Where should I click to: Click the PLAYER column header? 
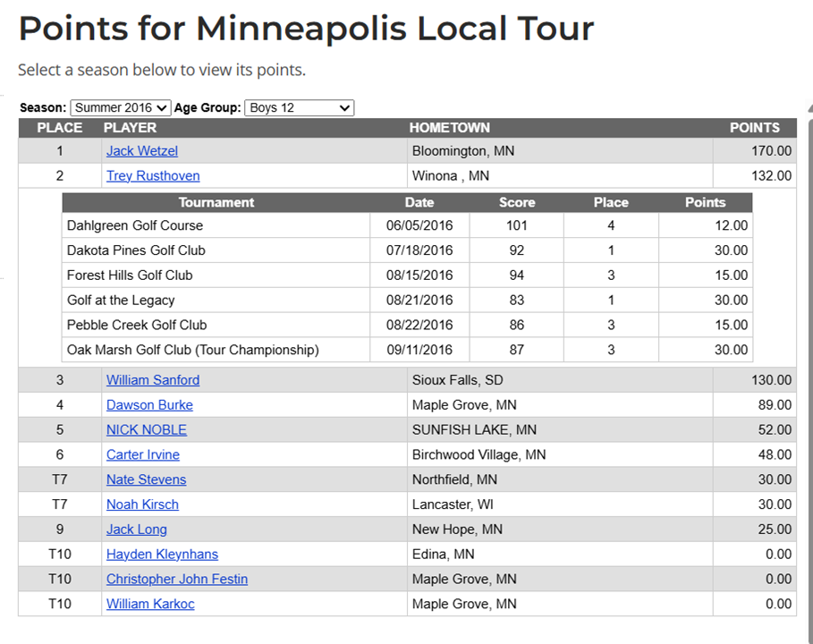[130, 128]
